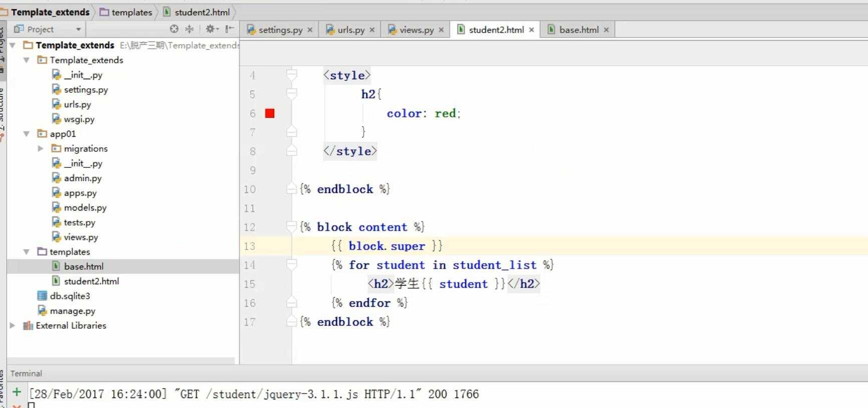Viewport: 868px width, 408px height.
Task: Close the student2.html tab
Action: [531, 30]
